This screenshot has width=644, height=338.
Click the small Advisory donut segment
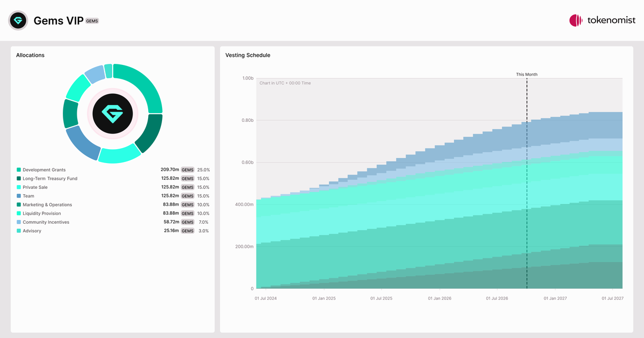[x=108, y=71]
